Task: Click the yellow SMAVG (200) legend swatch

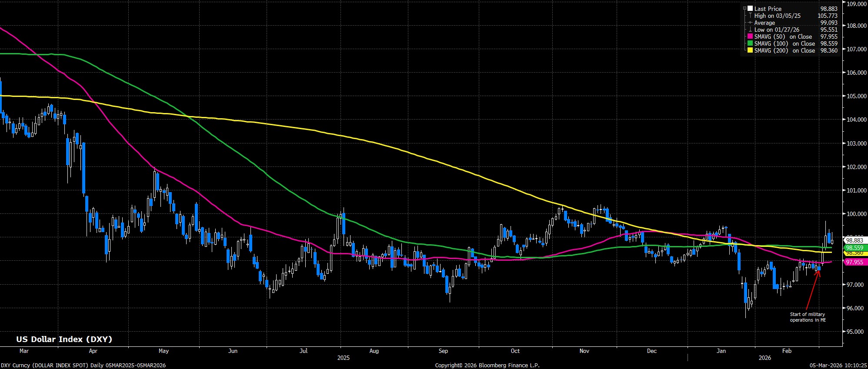Action: coord(750,51)
